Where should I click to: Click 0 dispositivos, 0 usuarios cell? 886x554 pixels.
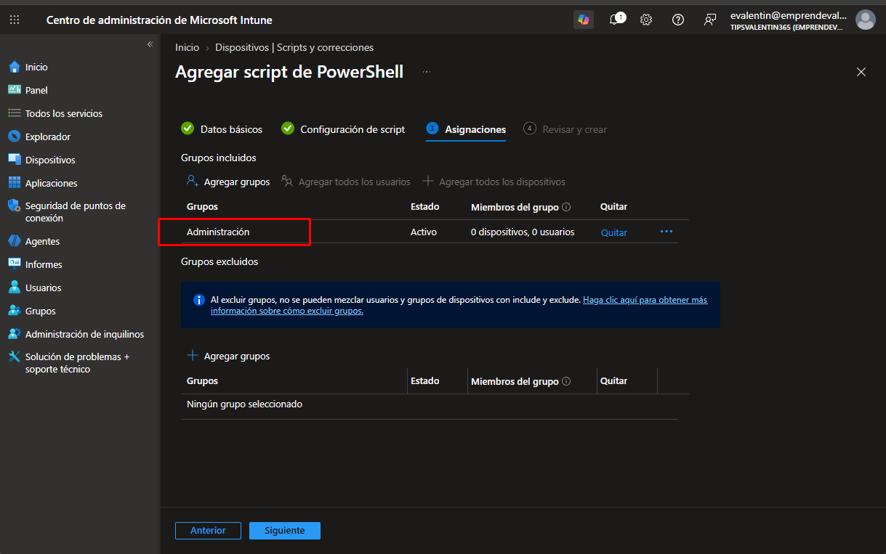click(x=522, y=232)
